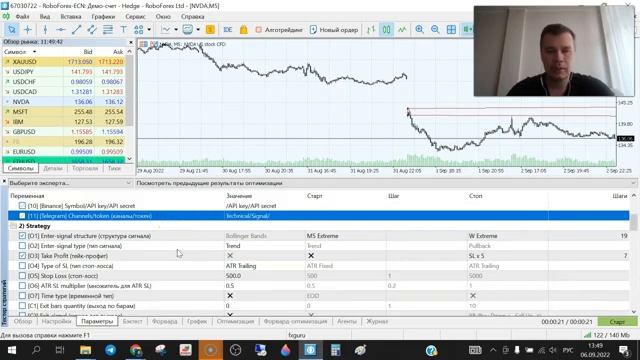Open Новый ордер dialog
This screenshot has height=360, width=640.
pyautogui.click(x=334, y=29)
